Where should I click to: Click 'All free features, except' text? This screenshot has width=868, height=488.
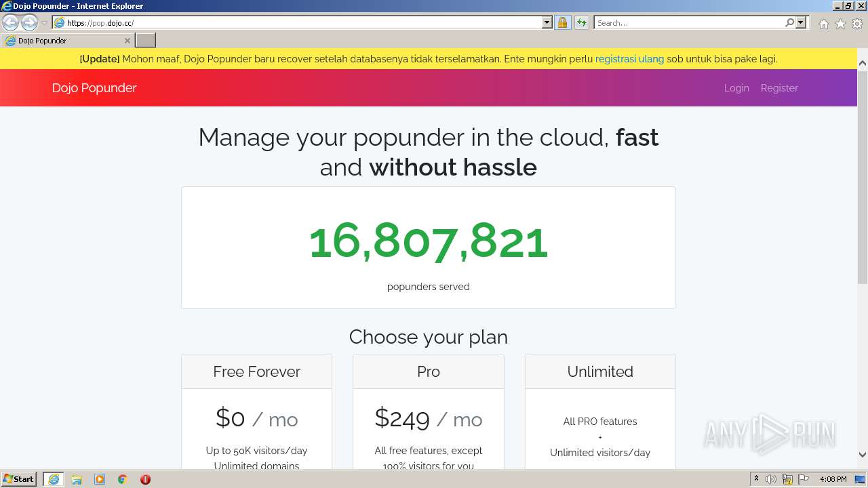(429, 451)
